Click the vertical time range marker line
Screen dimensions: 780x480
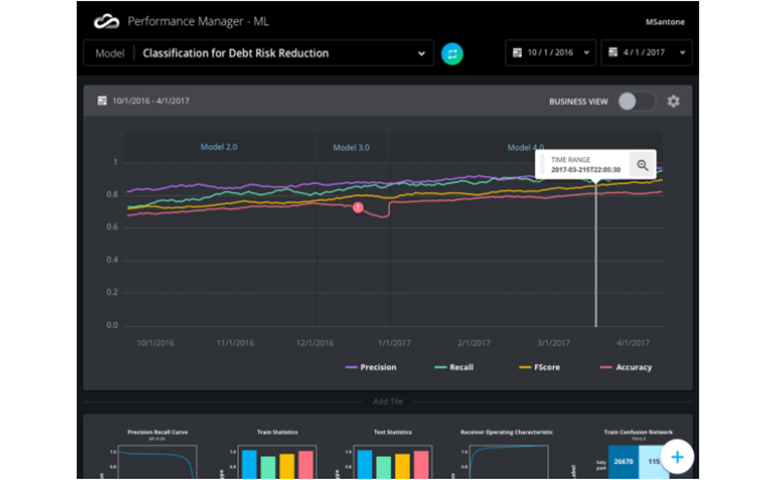pos(596,254)
